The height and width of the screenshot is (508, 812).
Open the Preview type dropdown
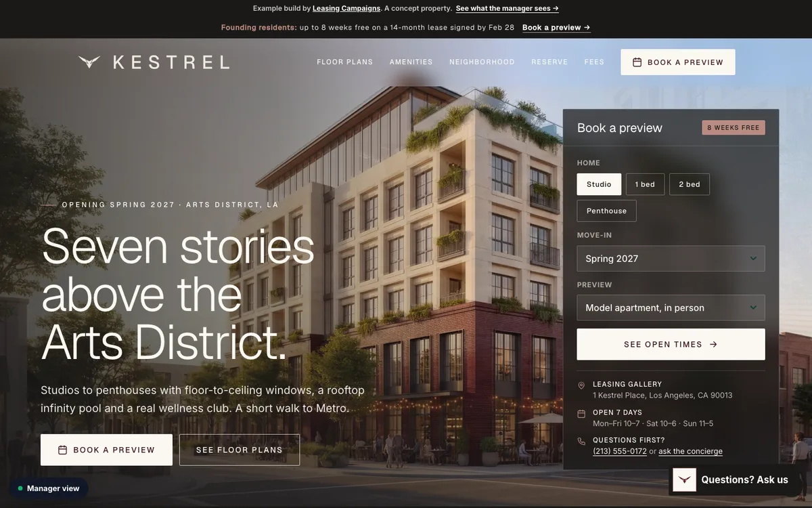(671, 308)
